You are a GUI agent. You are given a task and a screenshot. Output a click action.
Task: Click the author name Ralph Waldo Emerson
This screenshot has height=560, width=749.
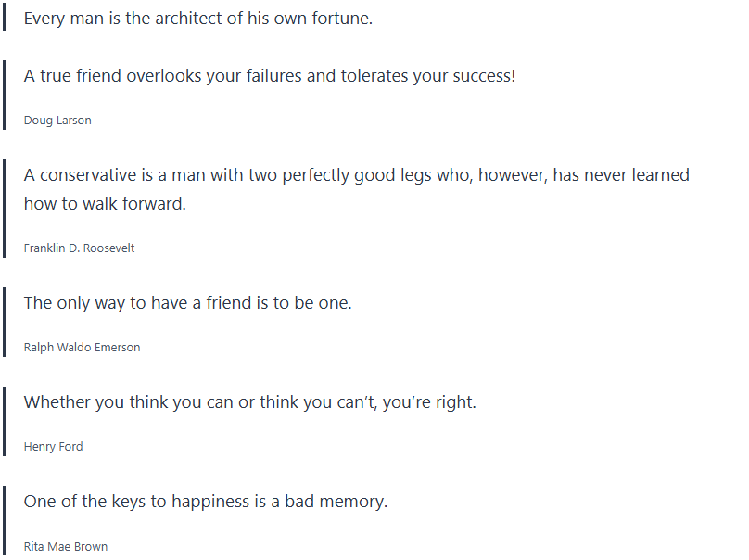click(x=82, y=348)
